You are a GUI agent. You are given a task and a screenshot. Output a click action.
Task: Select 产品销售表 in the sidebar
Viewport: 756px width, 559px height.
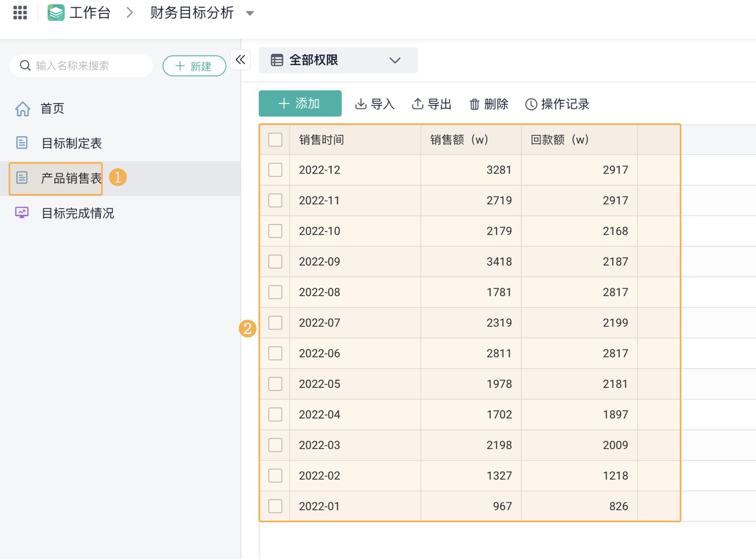coord(71,177)
